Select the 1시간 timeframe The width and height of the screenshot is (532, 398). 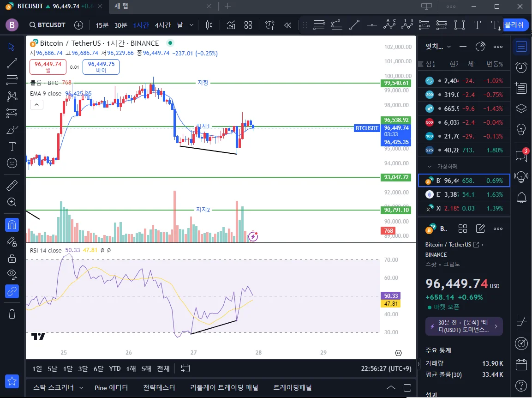click(141, 25)
